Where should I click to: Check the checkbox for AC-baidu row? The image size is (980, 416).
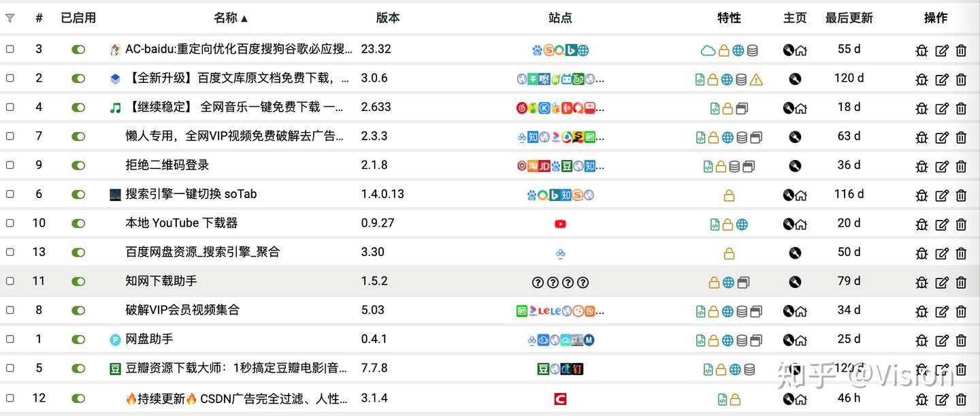(x=10, y=49)
